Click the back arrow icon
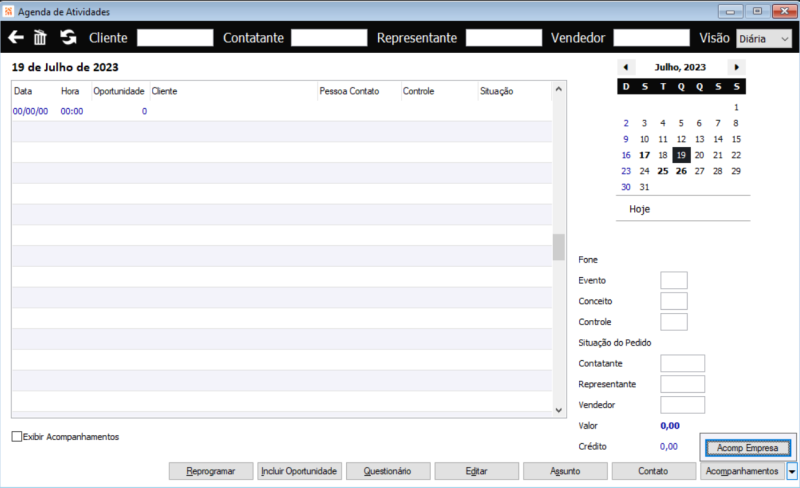800x488 pixels. (x=16, y=37)
